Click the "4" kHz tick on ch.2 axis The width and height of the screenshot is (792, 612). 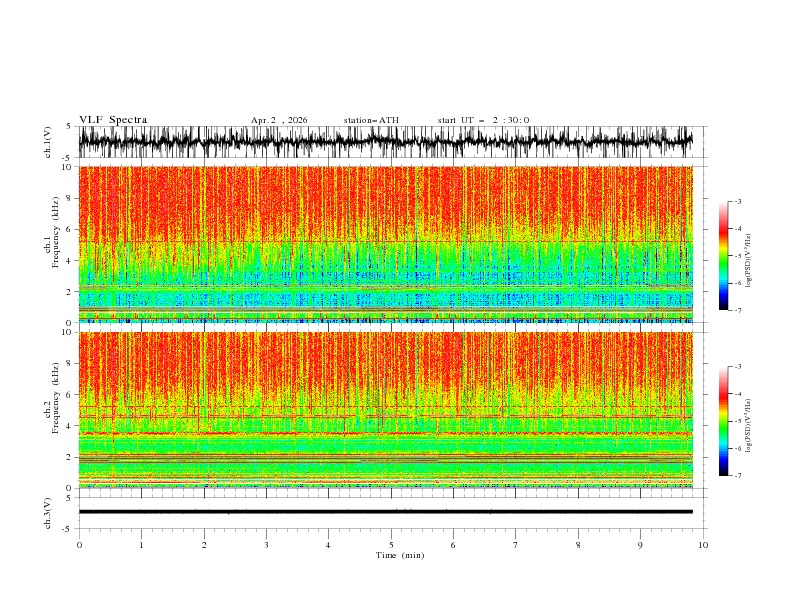point(70,426)
